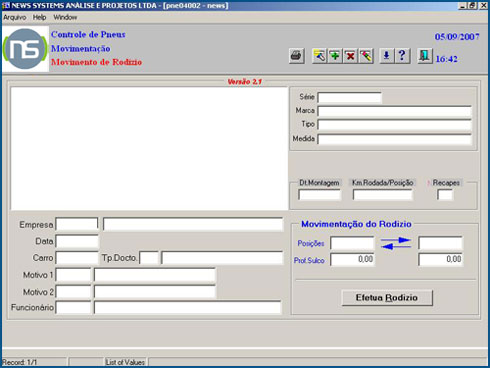Click the Motivo 2 description field
The image size is (490, 368).
[x=155, y=292]
